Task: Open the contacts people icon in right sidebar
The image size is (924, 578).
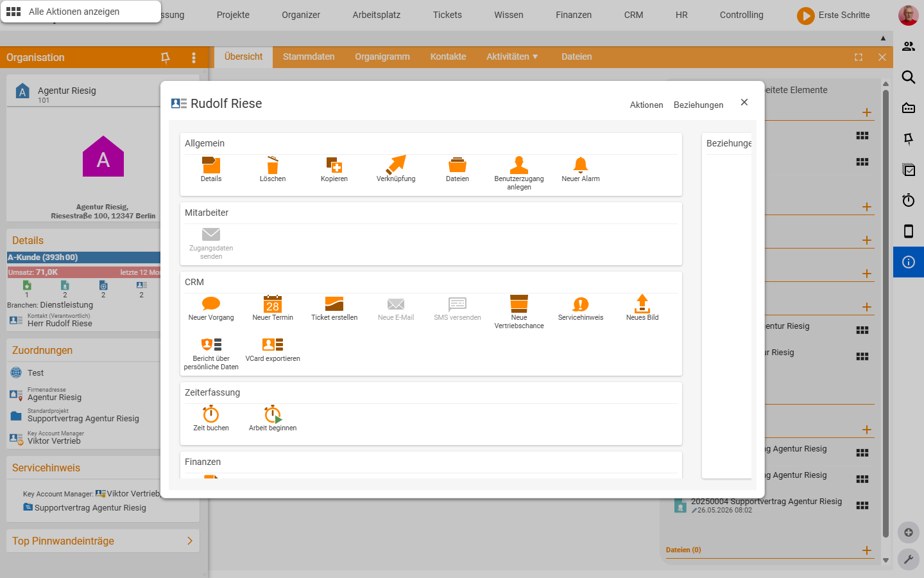Action: pos(909,46)
